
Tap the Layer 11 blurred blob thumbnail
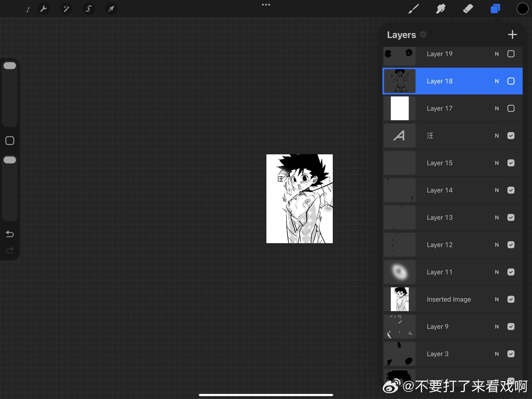(399, 272)
